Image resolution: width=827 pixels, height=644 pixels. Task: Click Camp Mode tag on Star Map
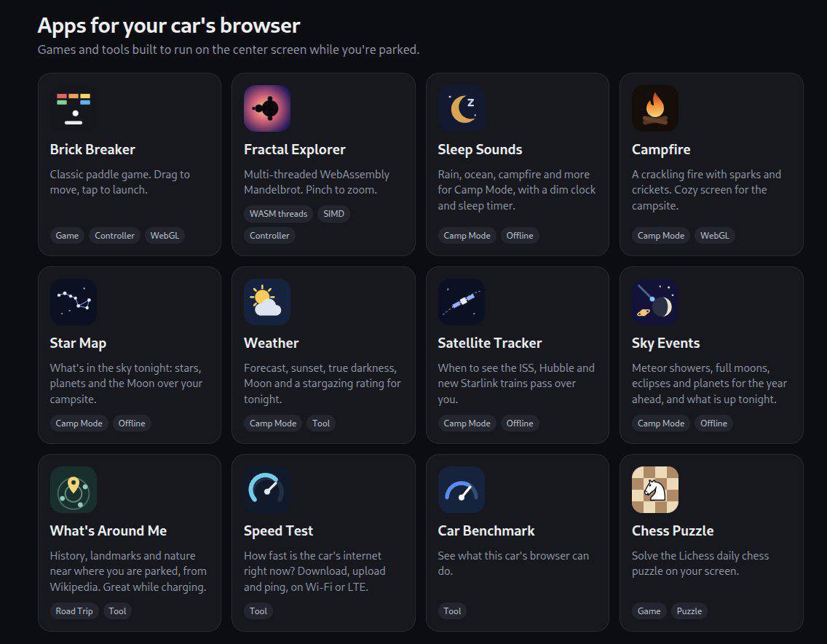pyautogui.click(x=79, y=424)
